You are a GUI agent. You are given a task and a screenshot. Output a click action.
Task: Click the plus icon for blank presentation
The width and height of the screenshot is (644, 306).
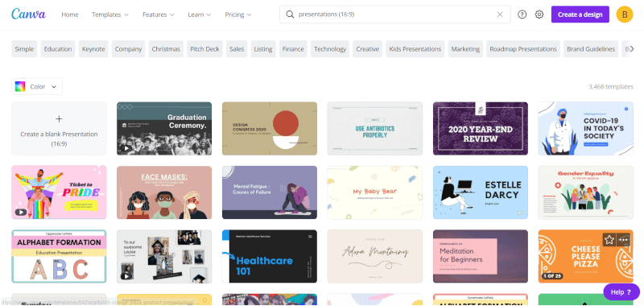pos(59,119)
